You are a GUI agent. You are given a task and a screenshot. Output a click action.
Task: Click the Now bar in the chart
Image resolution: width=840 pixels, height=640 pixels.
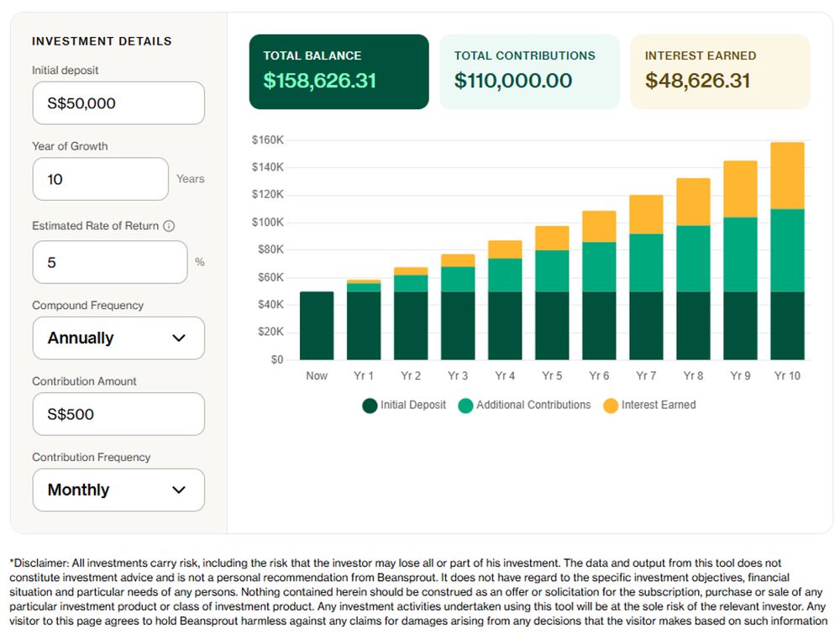(317, 326)
